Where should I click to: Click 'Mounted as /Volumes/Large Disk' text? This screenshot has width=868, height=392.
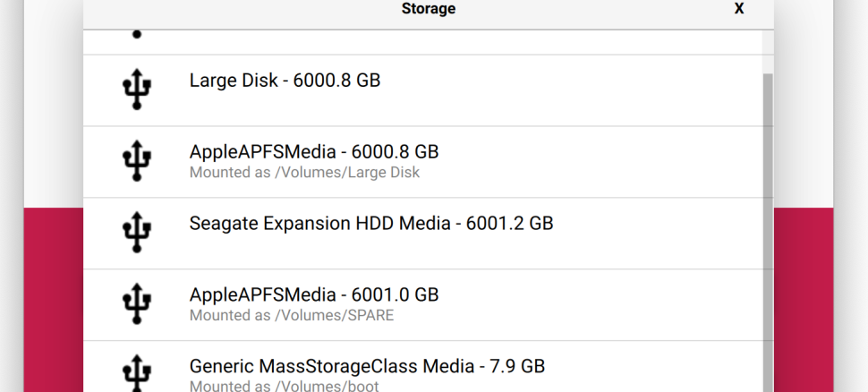click(x=304, y=172)
